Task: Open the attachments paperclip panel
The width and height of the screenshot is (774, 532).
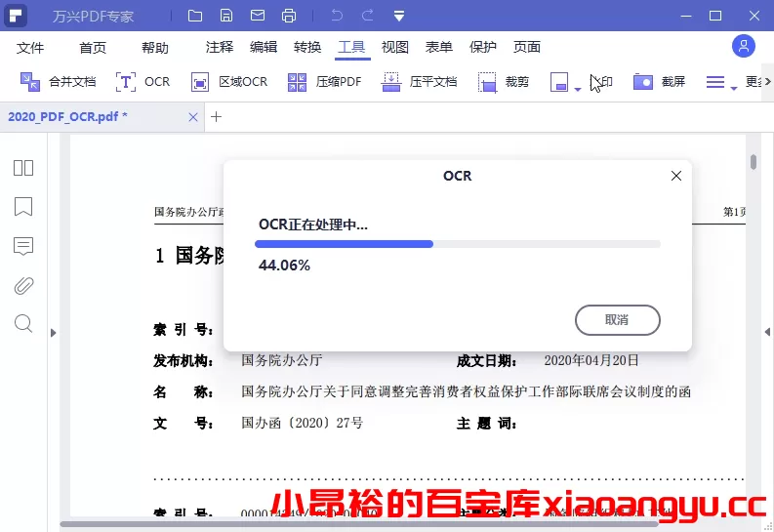Action: pyautogui.click(x=23, y=285)
